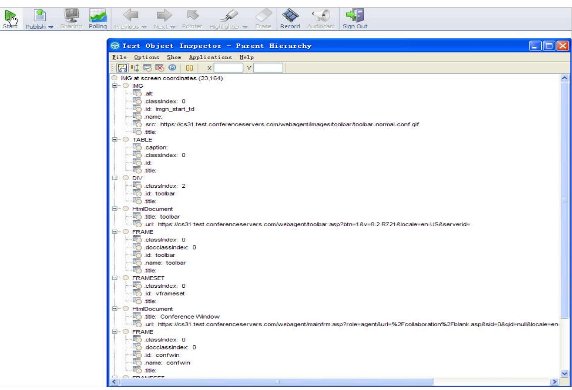Click the horizontal scrollbar thumb
This screenshot has height=390, width=572.
click(x=276, y=382)
